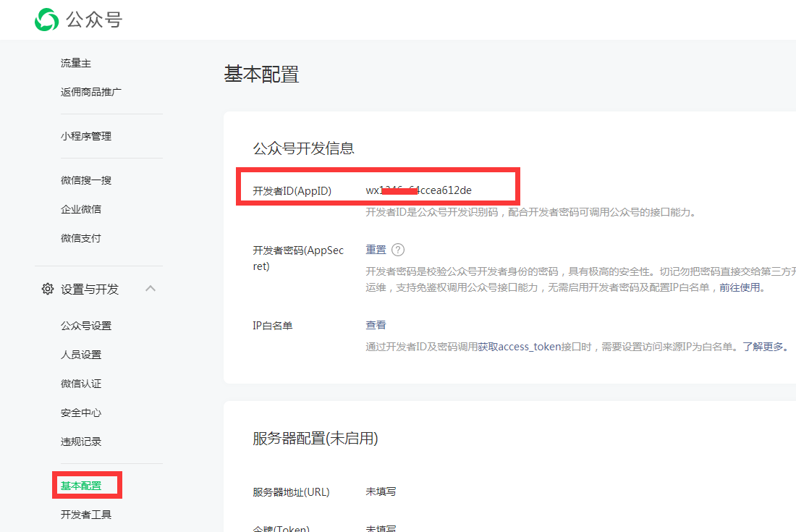
Task: Open 微信支付
Action: (x=80, y=237)
